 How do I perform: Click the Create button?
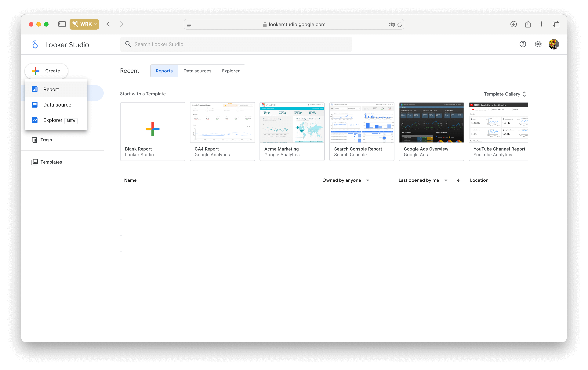[x=46, y=71]
